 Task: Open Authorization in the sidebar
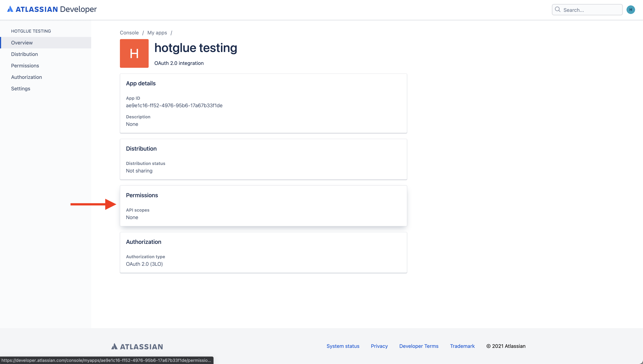[26, 77]
